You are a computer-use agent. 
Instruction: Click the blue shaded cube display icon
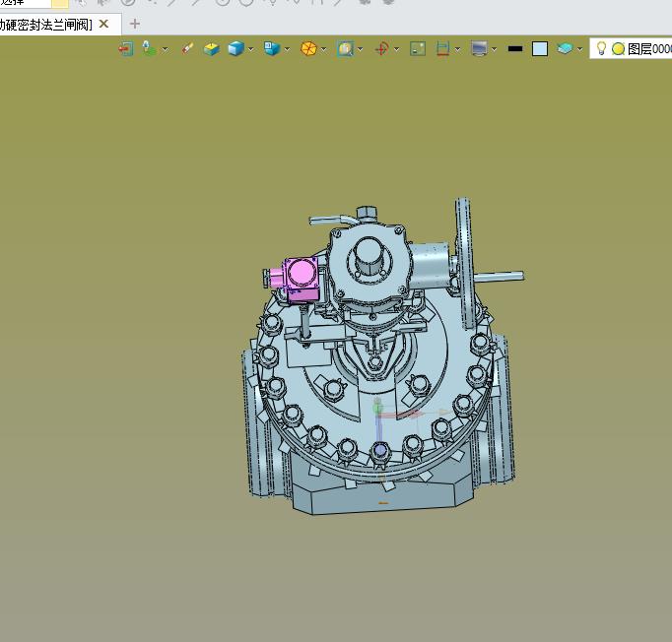[x=235, y=49]
